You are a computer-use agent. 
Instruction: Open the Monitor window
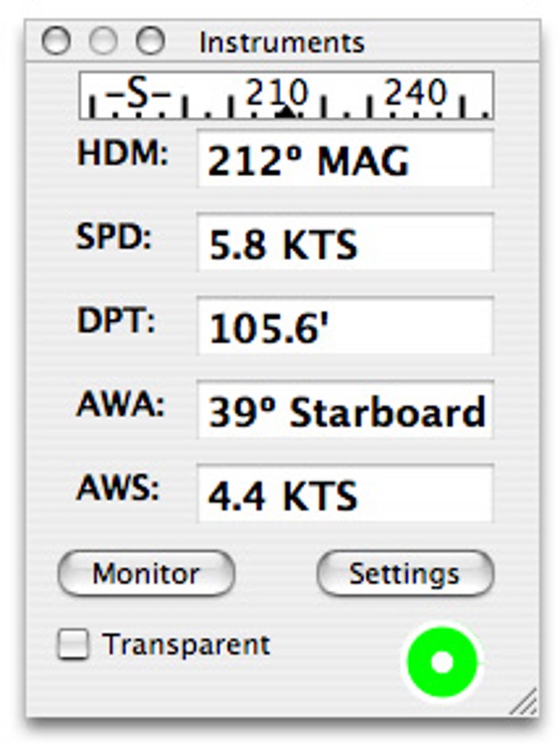(x=146, y=573)
